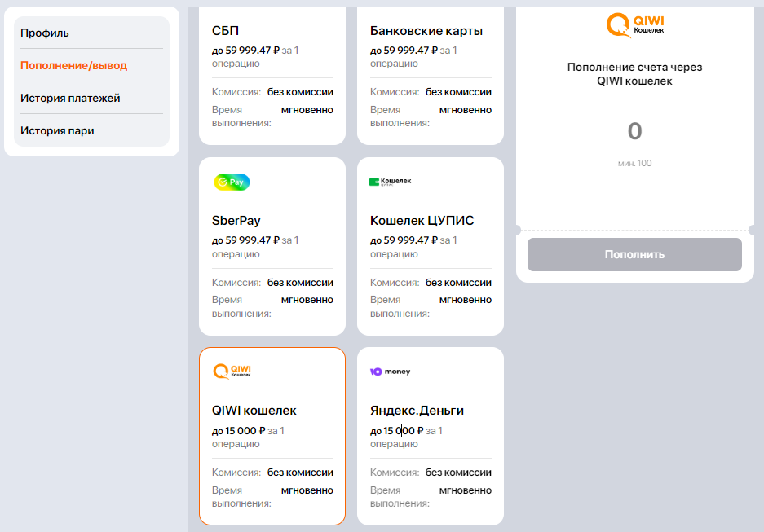
Task: Select the Яндекс.Деньги card title
Action: pyautogui.click(x=417, y=411)
